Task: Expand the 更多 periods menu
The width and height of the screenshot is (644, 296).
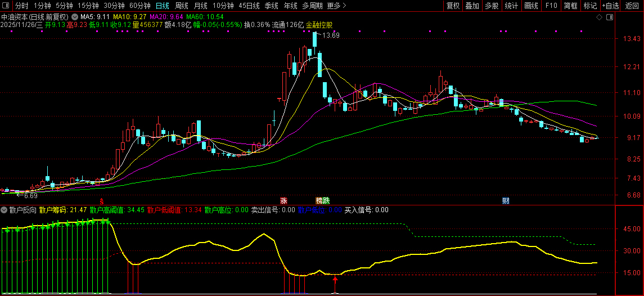Action: [336, 6]
